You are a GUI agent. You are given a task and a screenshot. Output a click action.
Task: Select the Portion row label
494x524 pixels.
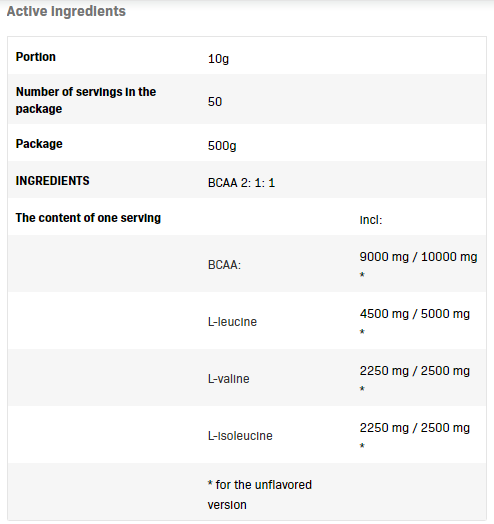coord(36,57)
